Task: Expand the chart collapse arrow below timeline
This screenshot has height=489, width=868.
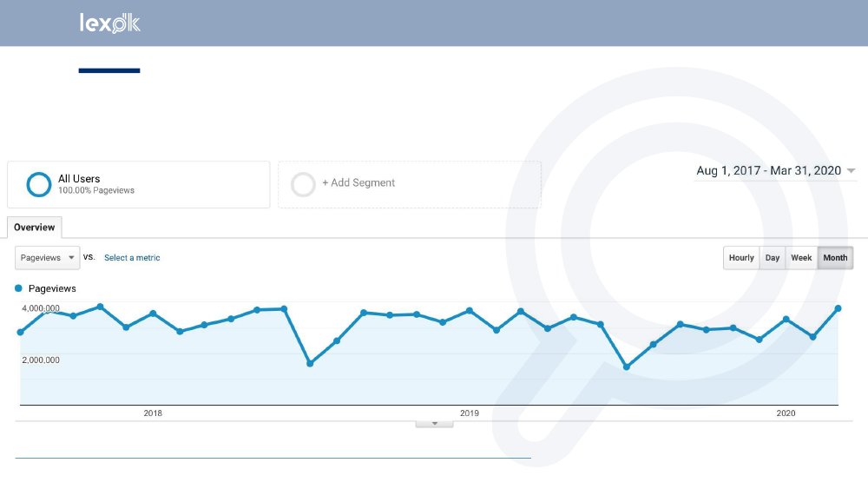Action: click(x=435, y=424)
